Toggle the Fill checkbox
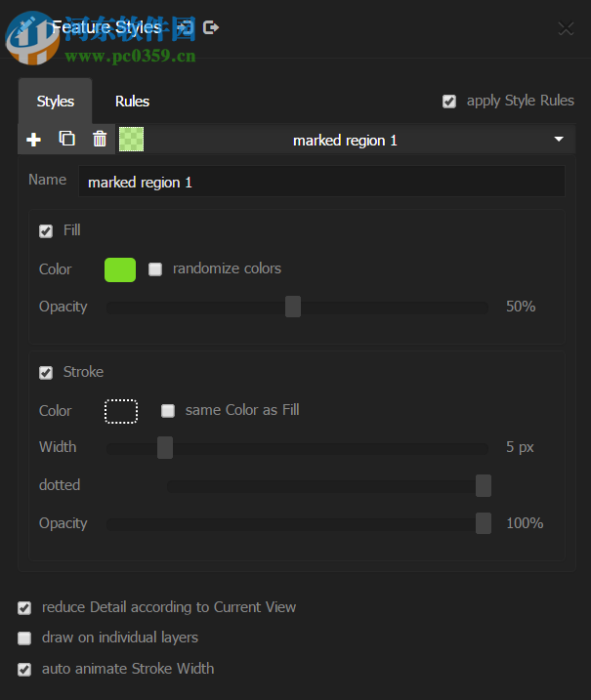Screen dimensions: 591x700 [46, 231]
